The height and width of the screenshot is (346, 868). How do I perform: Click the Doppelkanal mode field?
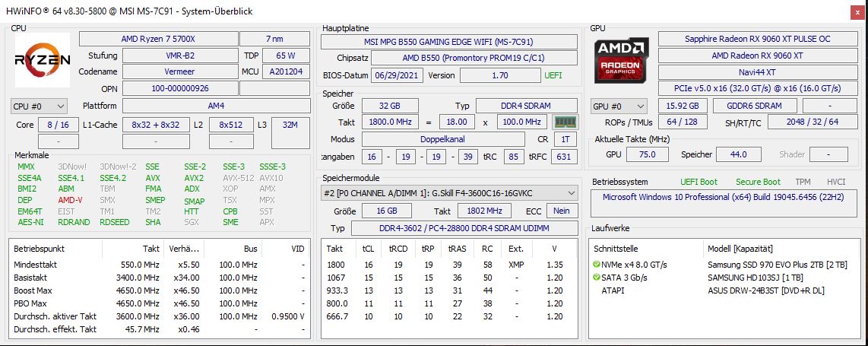pyautogui.click(x=443, y=139)
